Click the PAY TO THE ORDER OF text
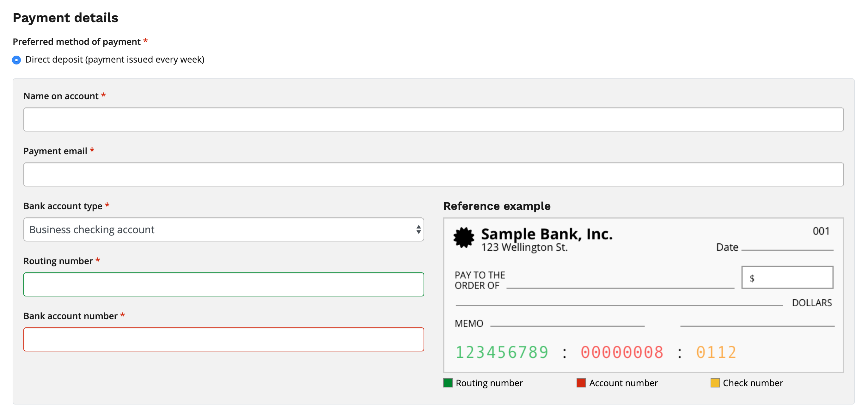Screen dimensions: 868x414 480,280
